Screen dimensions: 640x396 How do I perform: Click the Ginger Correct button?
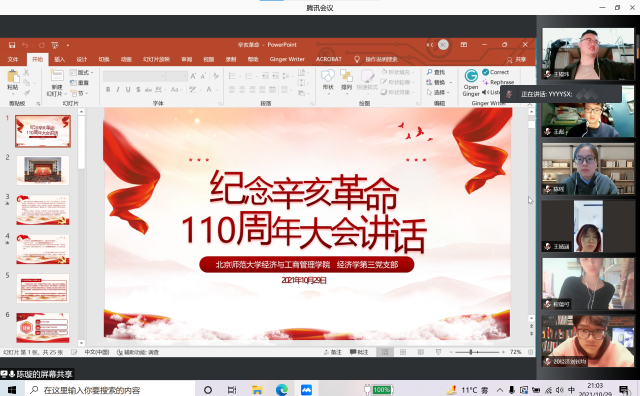[x=496, y=72]
